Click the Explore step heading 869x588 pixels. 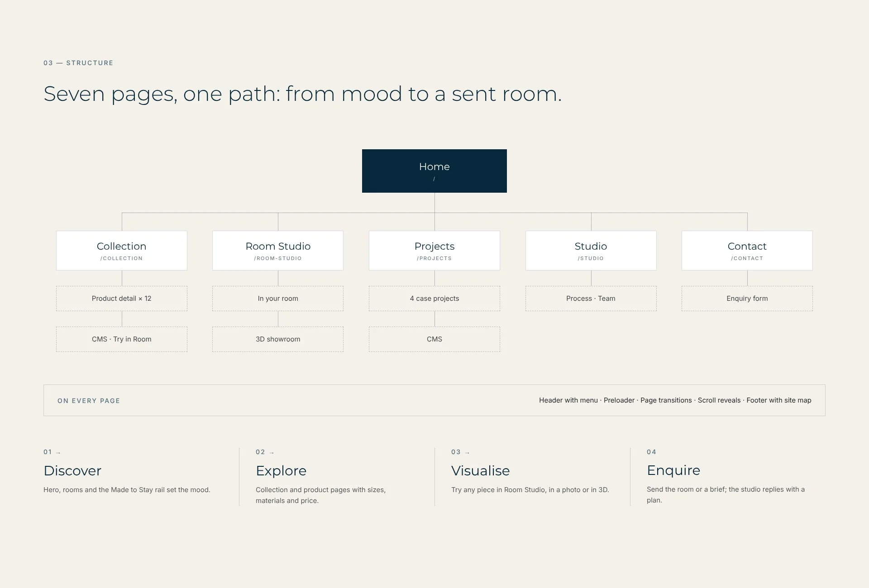[281, 471]
